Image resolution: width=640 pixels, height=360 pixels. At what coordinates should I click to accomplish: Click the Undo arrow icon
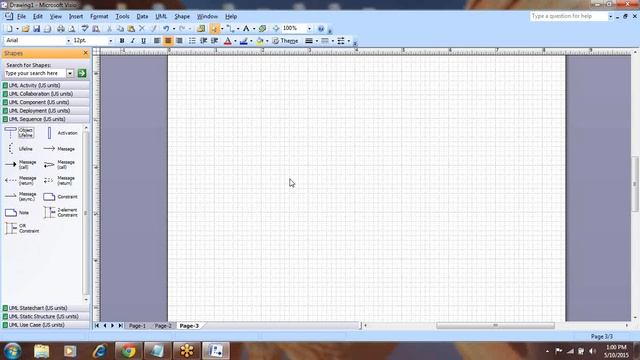coord(166,29)
